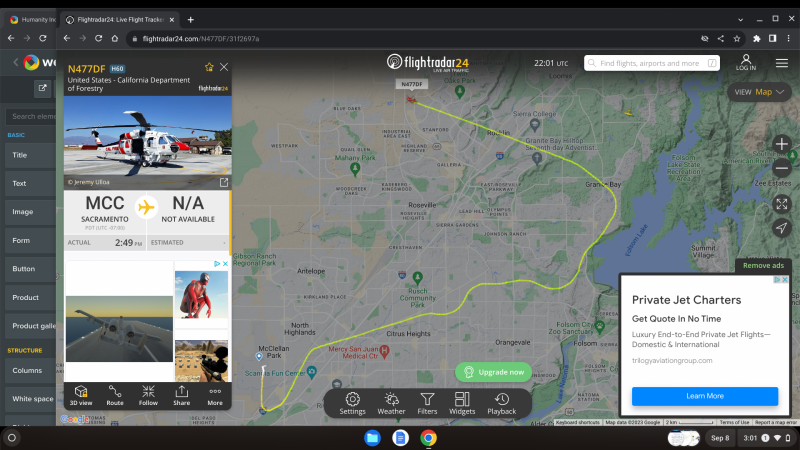The height and width of the screenshot is (450, 800).
Task: Toggle fullscreen map mode
Action: pos(782,205)
